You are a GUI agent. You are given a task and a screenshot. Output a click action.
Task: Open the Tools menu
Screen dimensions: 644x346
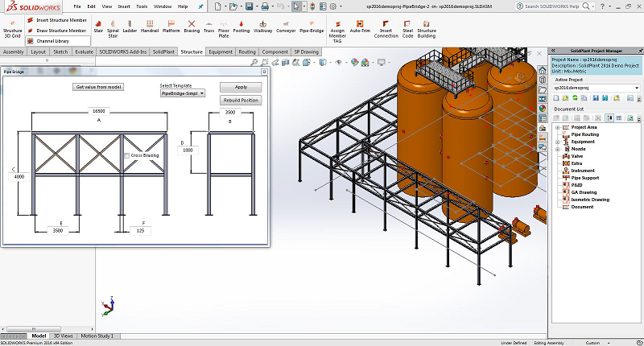point(142,6)
